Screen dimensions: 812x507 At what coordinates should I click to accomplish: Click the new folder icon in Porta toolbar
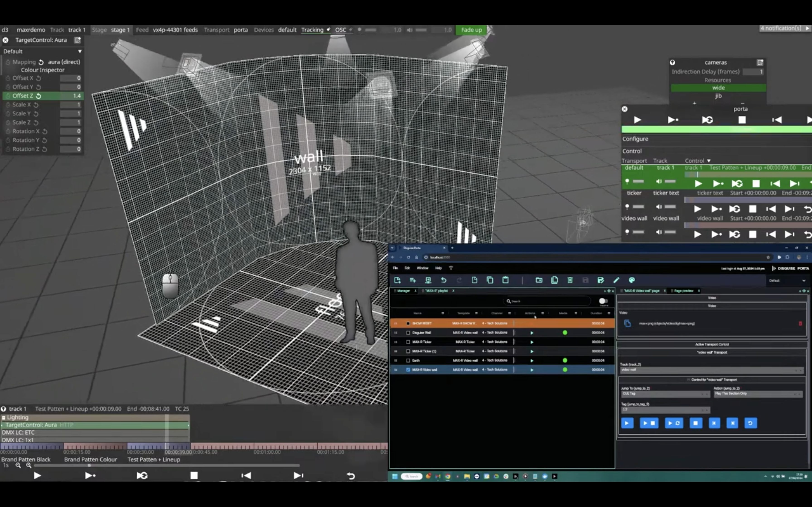[539, 280]
